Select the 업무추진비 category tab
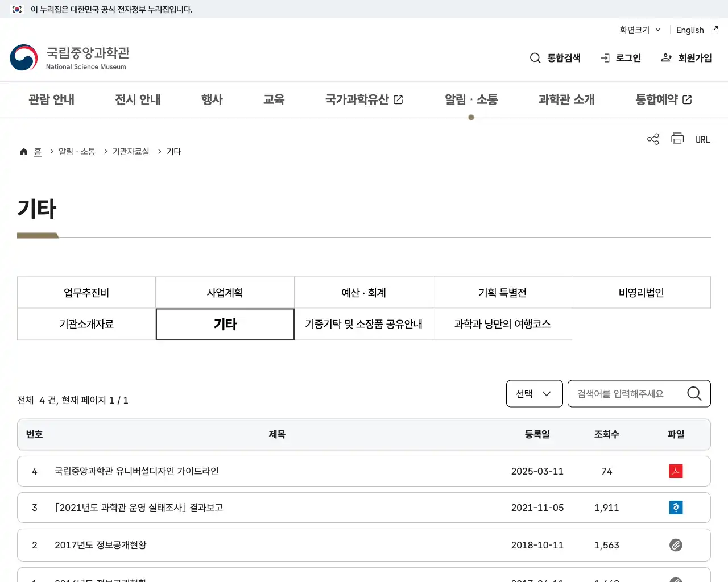 point(86,292)
